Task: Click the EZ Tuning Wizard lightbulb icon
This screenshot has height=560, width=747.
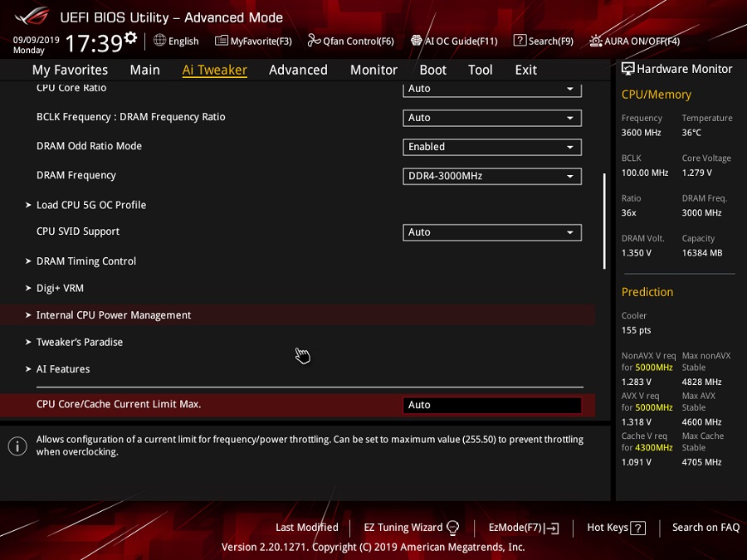Action: [x=452, y=528]
